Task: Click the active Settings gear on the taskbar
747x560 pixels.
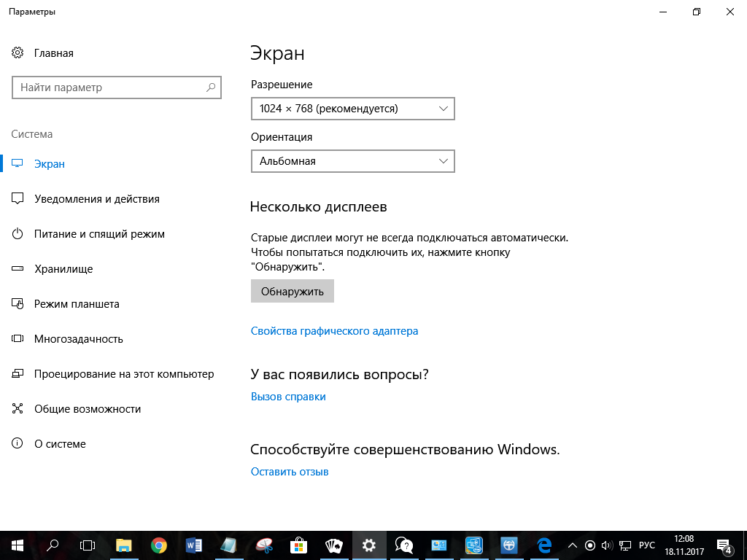Action: [368, 545]
